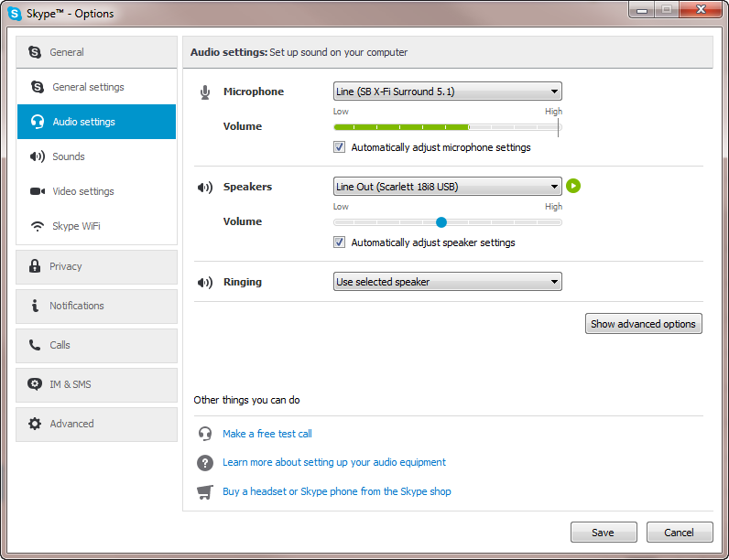The height and width of the screenshot is (560, 729).
Task: Click the shopping cart icon
Action: (205, 491)
